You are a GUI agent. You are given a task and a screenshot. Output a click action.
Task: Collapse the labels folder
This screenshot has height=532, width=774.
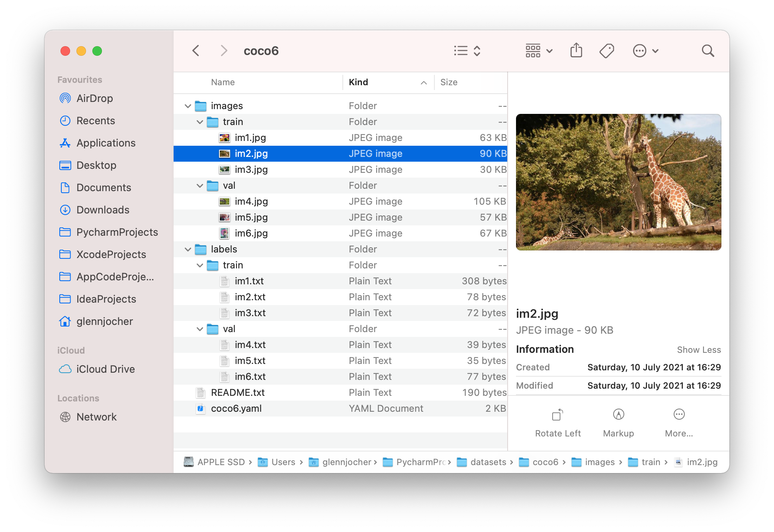188,249
